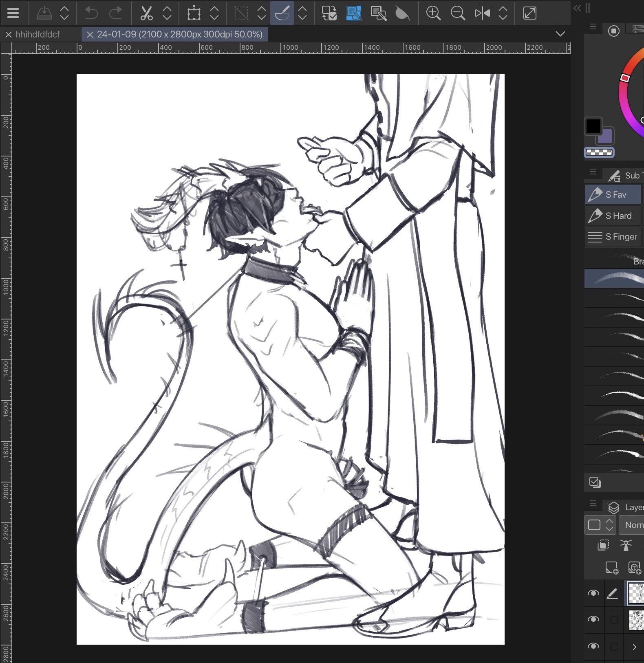Open the layer blending mode dropdown

click(x=631, y=525)
